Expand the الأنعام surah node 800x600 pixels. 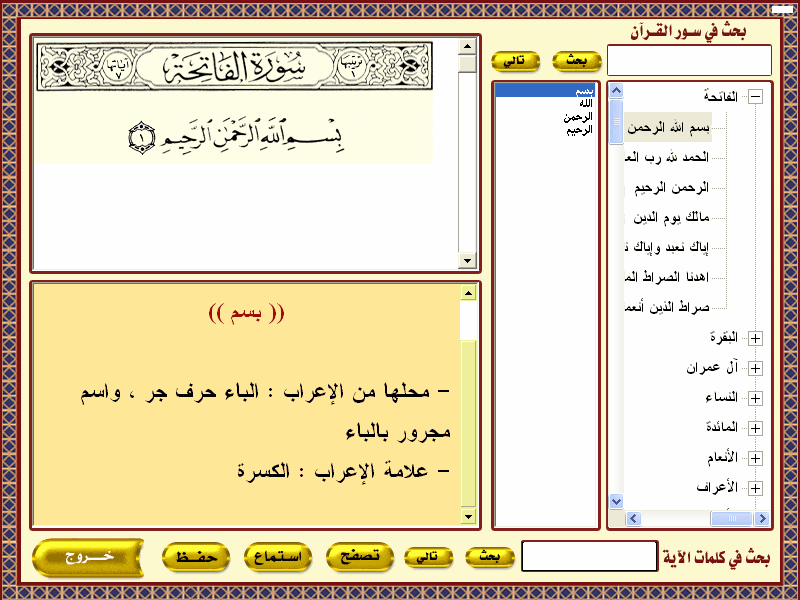756,458
